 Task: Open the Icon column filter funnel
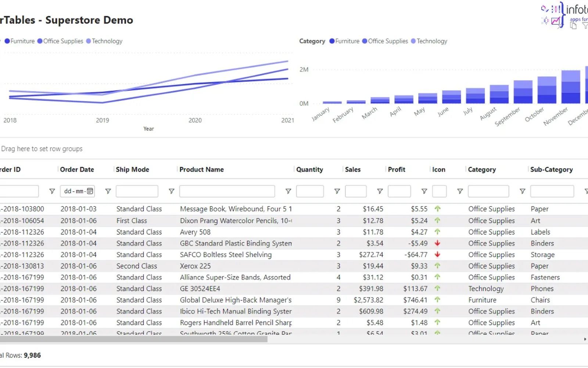[460, 191]
